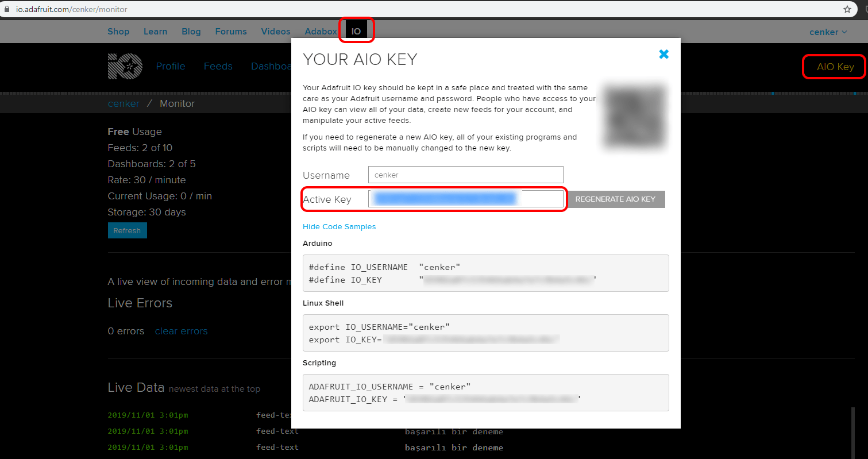Click the cenker breadcrumb link
The width and height of the screenshot is (868, 459).
pyautogui.click(x=124, y=103)
